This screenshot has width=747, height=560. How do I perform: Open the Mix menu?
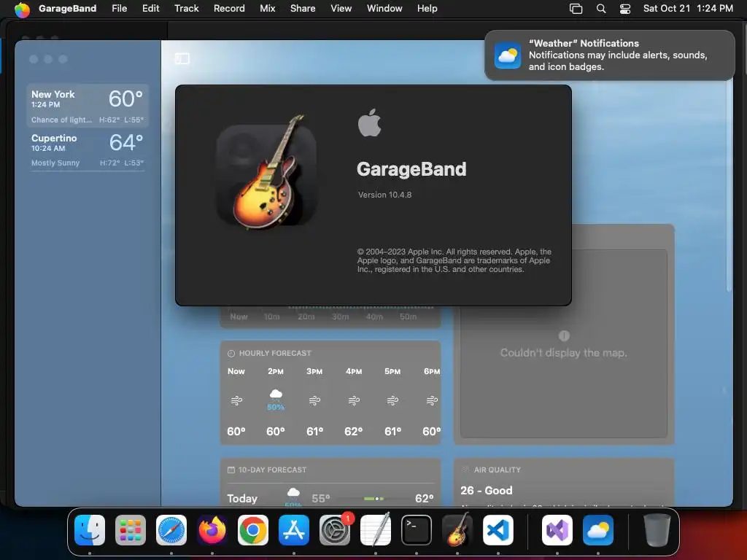(267, 9)
